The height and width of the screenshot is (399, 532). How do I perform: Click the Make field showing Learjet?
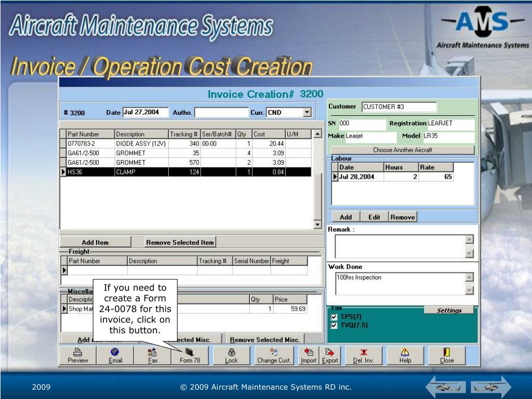click(371, 136)
